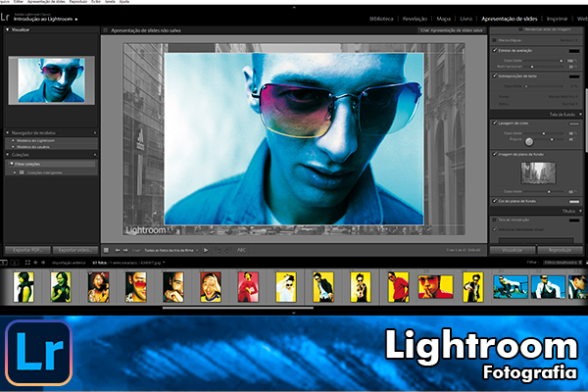Click Cor do plano de fundo swatch

tap(574, 202)
